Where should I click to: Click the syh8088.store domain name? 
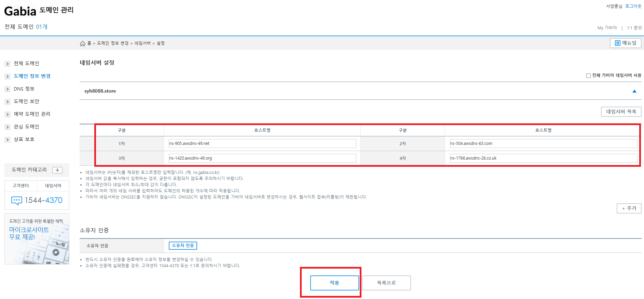tap(100, 91)
